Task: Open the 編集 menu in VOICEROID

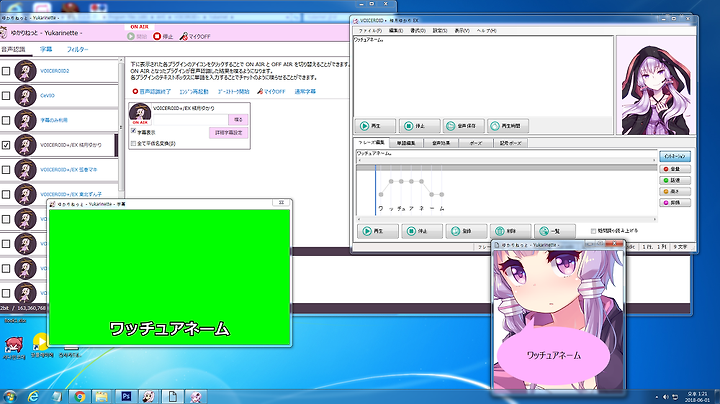Action: (396, 30)
